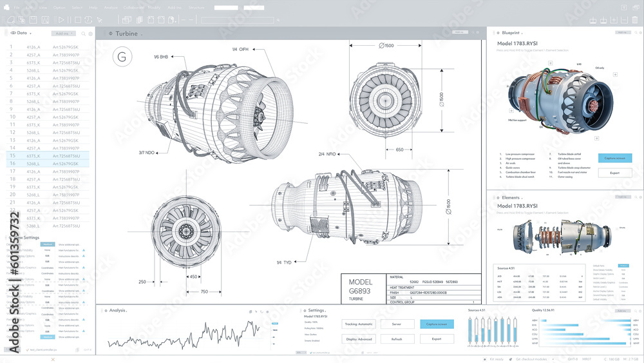
Task: Adjust first vertical slider in Sources 4.51
Action: click(470, 330)
